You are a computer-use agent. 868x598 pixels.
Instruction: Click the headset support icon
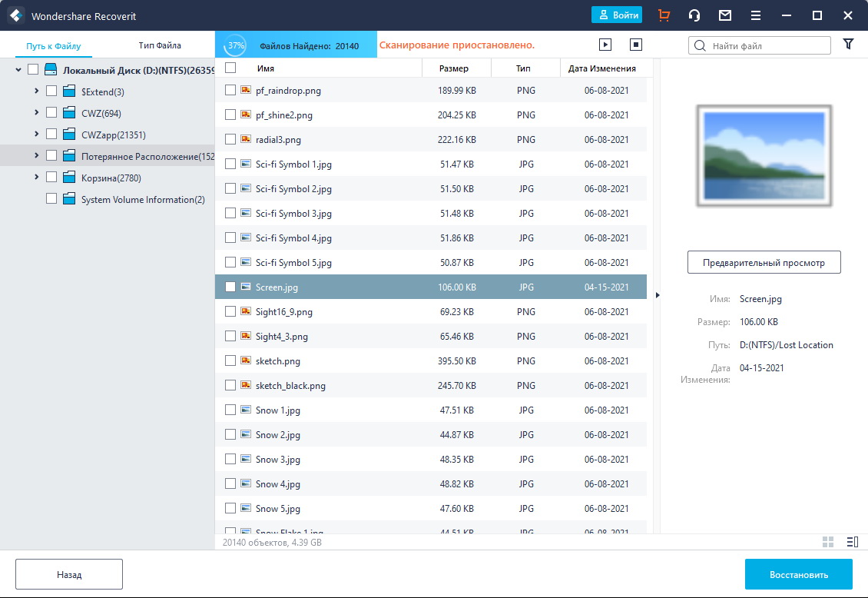point(694,15)
